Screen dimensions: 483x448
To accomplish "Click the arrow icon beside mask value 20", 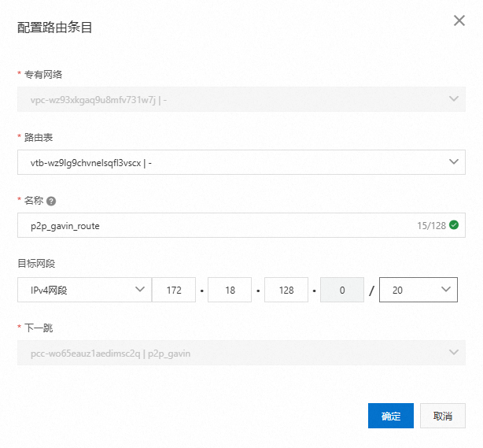I will coord(446,290).
